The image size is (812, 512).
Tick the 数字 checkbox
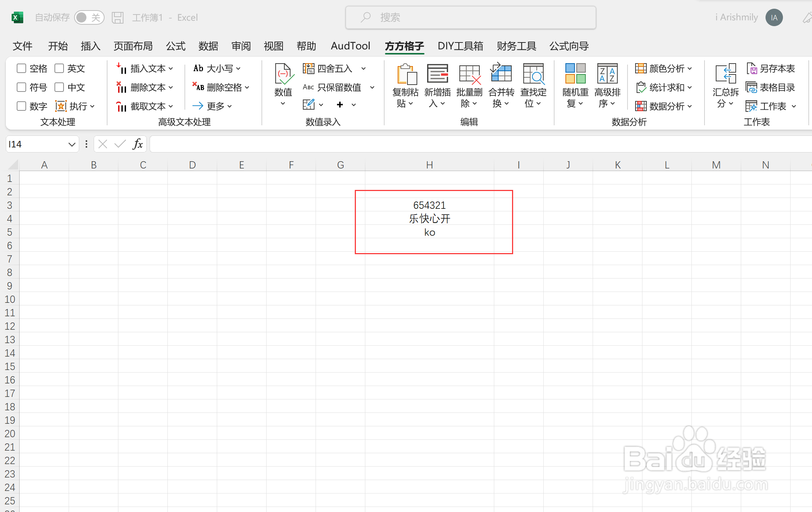tap(21, 106)
